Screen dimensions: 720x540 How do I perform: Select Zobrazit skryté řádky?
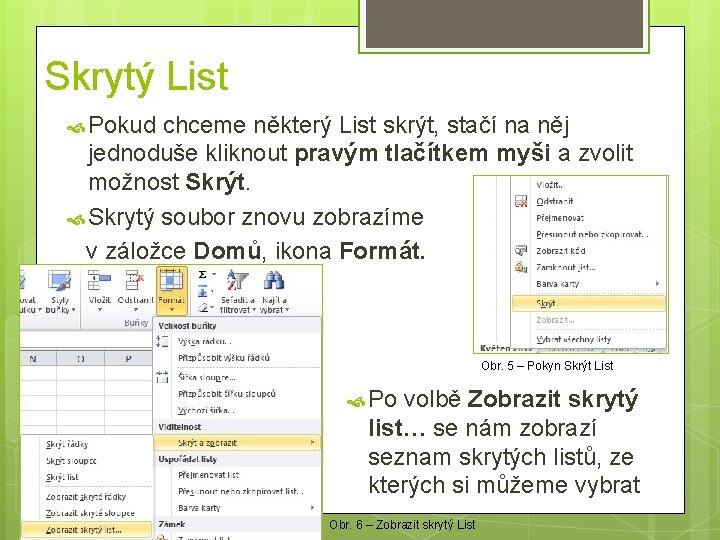point(86,497)
